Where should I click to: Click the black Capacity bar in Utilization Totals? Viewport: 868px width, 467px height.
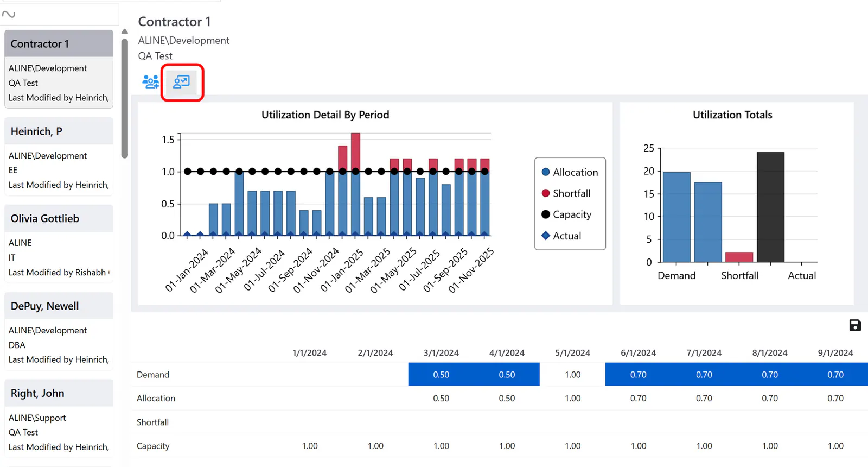(x=770, y=207)
